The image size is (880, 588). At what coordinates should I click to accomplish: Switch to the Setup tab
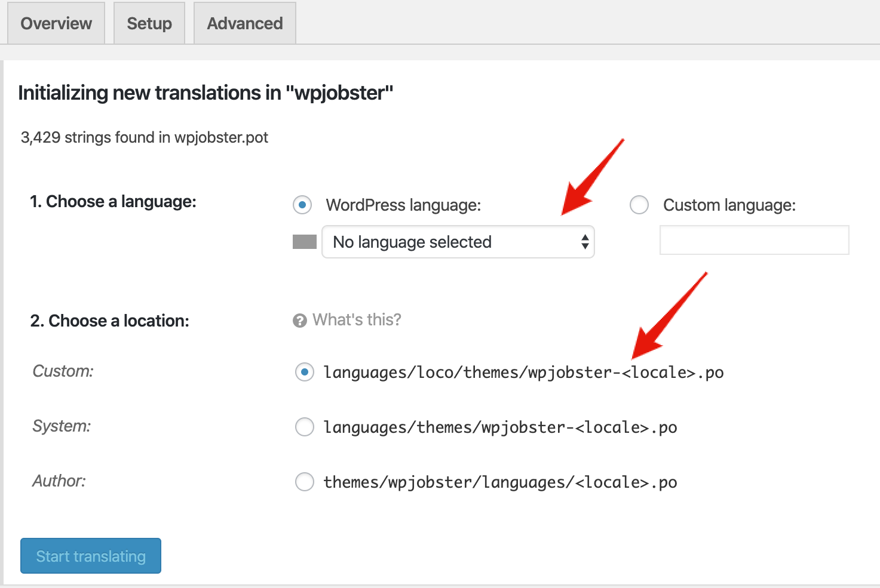(x=149, y=23)
